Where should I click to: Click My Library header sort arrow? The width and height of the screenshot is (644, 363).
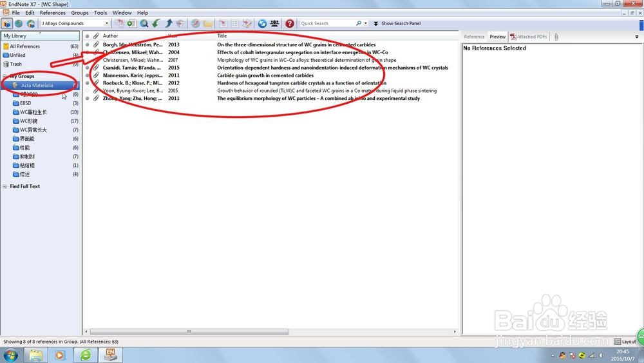pos(40,33)
